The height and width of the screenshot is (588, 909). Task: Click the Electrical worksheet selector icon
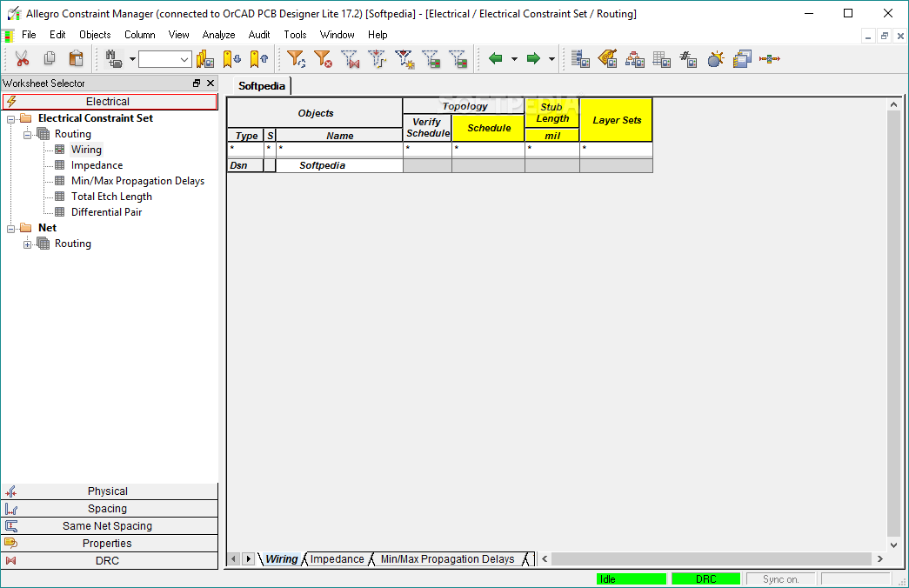[10, 101]
